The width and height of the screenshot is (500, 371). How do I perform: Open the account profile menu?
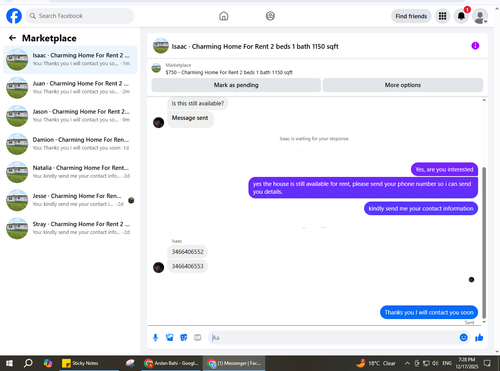click(x=480, y=16)
